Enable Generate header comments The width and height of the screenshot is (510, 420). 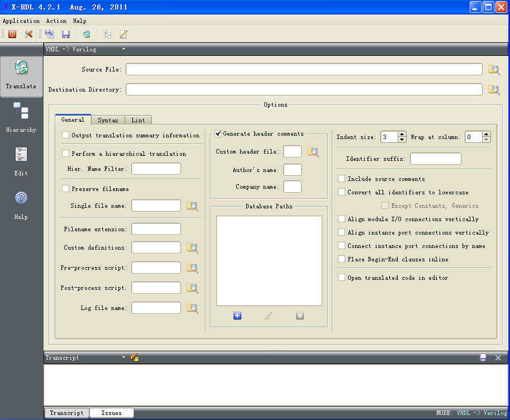click(218, 133)
